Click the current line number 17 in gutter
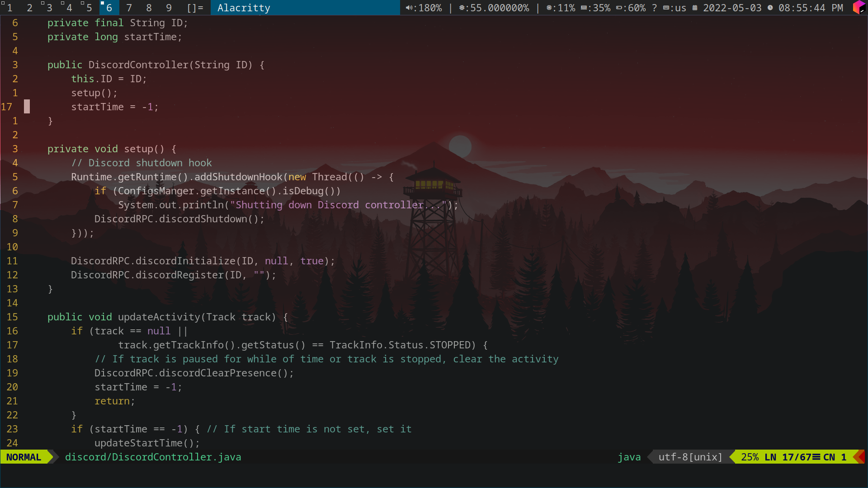 [x=6, y=107]
